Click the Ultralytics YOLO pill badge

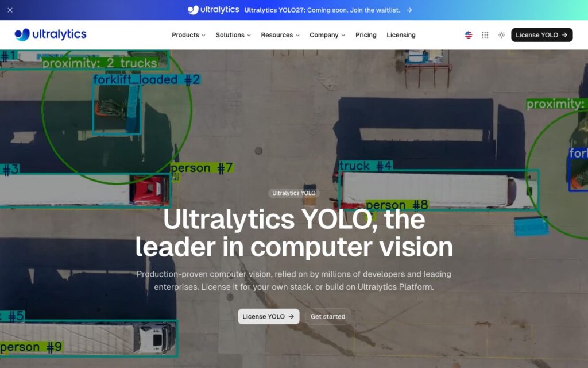[x=293, y=193]
